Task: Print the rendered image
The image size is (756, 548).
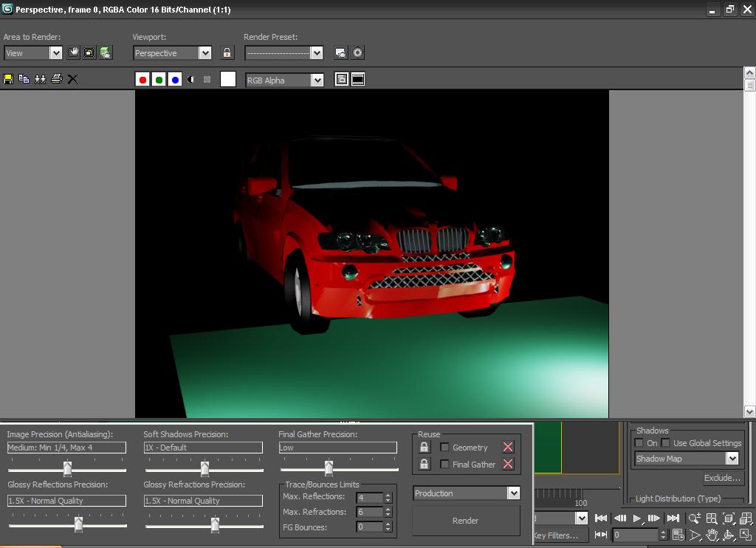Action: point(56,78)
